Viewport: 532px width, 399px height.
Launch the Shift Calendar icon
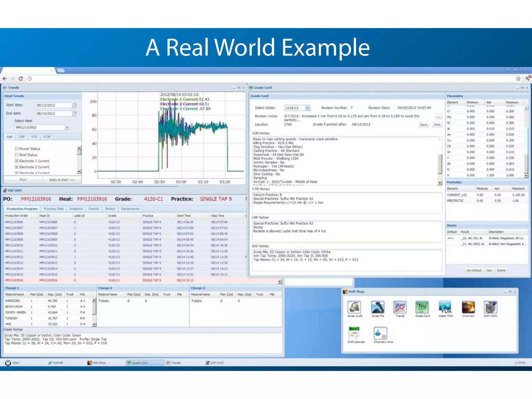(x=355, y=333)
